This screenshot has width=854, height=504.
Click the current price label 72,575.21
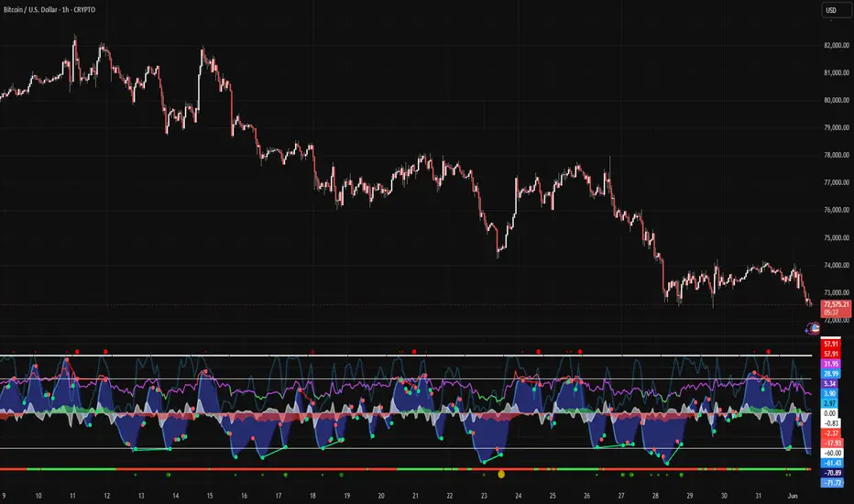(836, 304)
